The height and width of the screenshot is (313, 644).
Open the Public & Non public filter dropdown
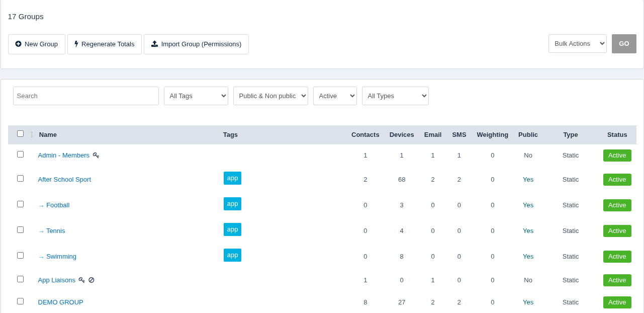click(270, 96)
